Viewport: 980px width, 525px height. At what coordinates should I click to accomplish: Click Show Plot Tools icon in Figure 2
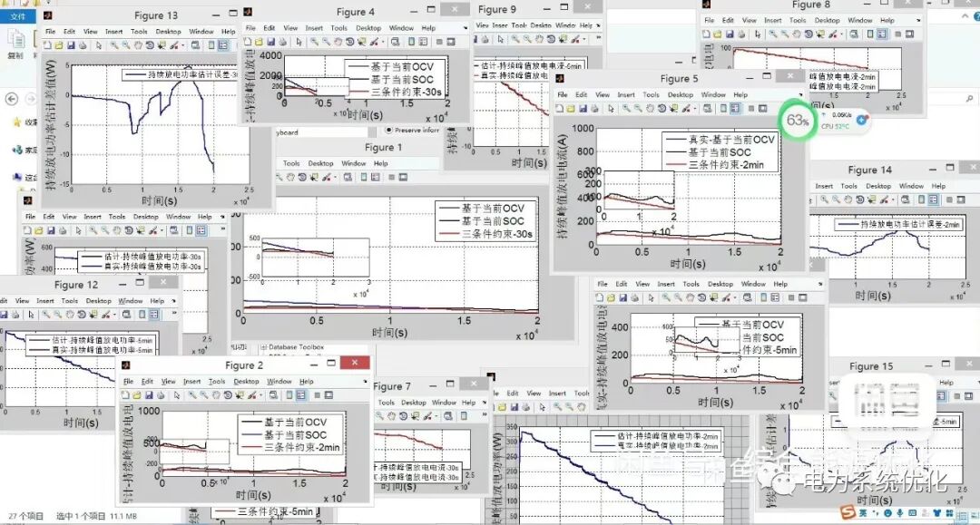click(328, 395)
